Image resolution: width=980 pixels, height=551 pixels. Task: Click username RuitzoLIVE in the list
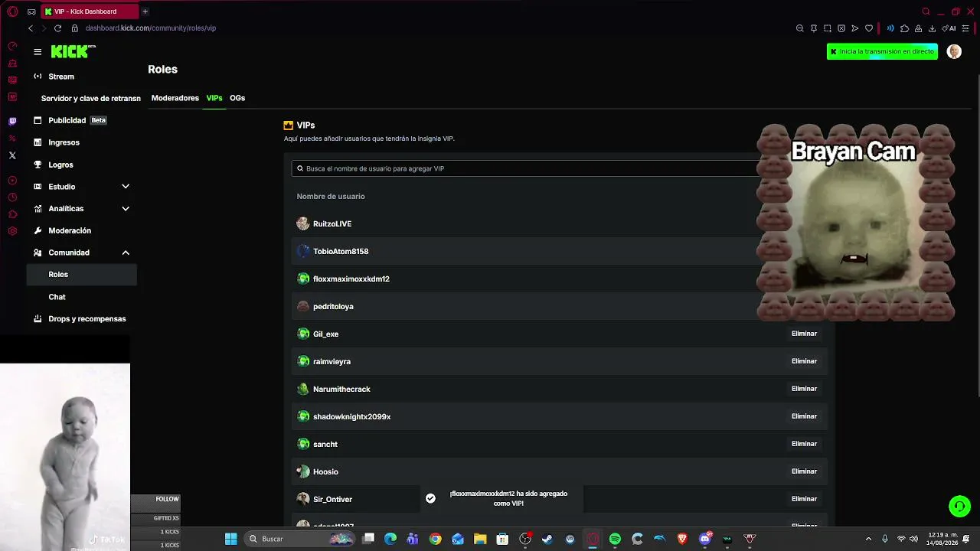[332, 223]
